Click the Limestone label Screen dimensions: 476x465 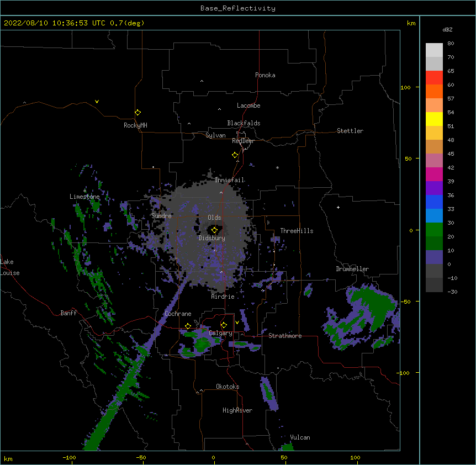[x=84, y=197]
